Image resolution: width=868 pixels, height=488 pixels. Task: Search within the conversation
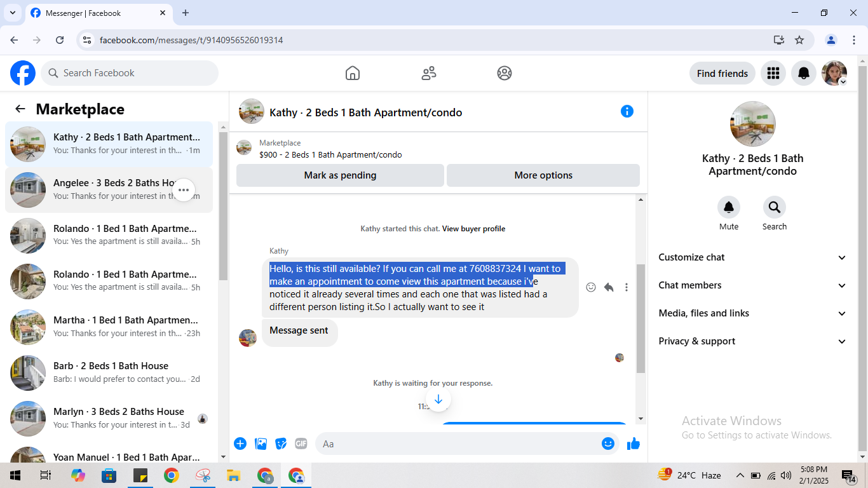(775, 207)
